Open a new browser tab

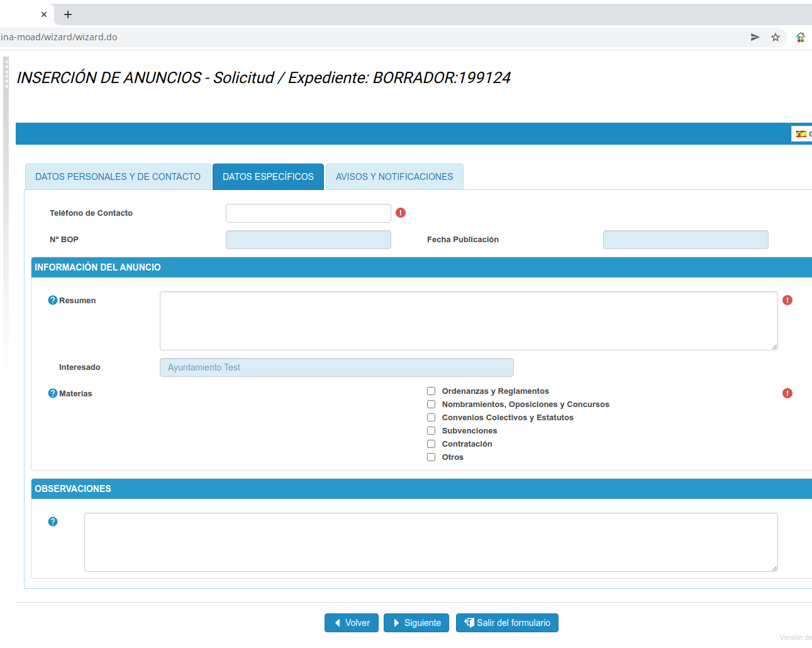68,14
